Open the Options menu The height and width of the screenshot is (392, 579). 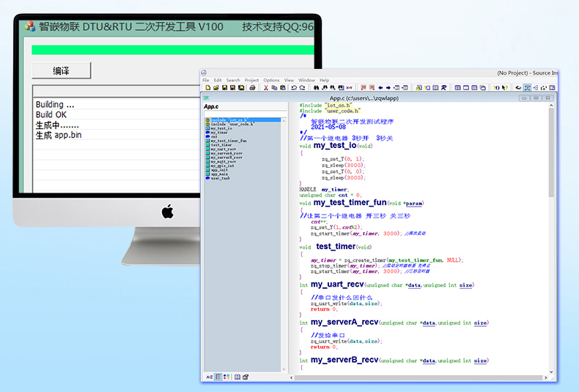click(x=271, y=80)
